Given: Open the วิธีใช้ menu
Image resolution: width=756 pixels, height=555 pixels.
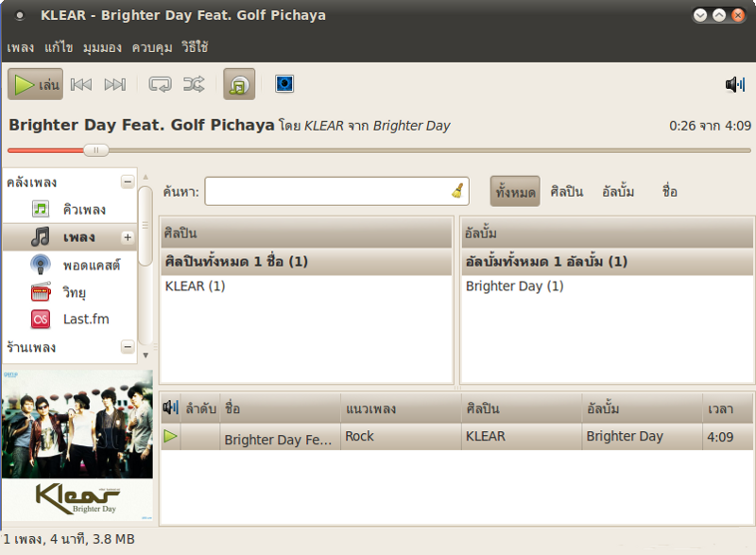Looking at the screenshot, I should click(195, 47).
